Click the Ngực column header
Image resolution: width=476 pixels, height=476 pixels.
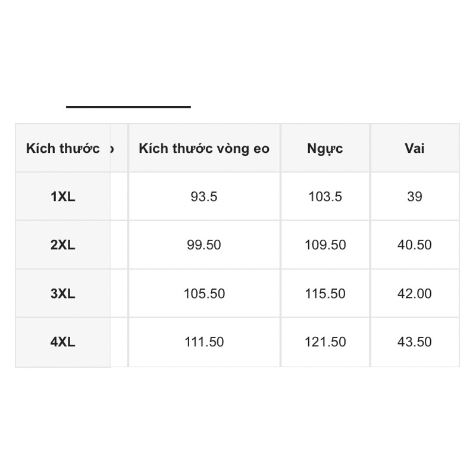click(325, 148)
